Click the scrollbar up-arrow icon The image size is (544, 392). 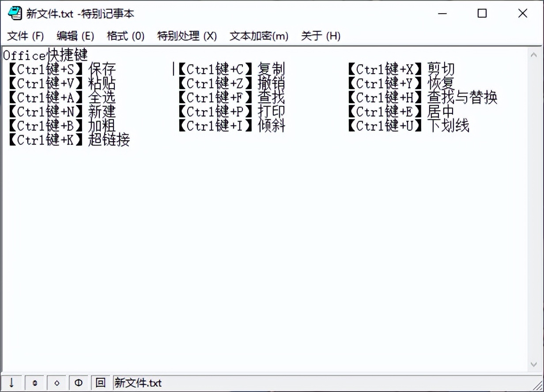[x=533, y=55]
